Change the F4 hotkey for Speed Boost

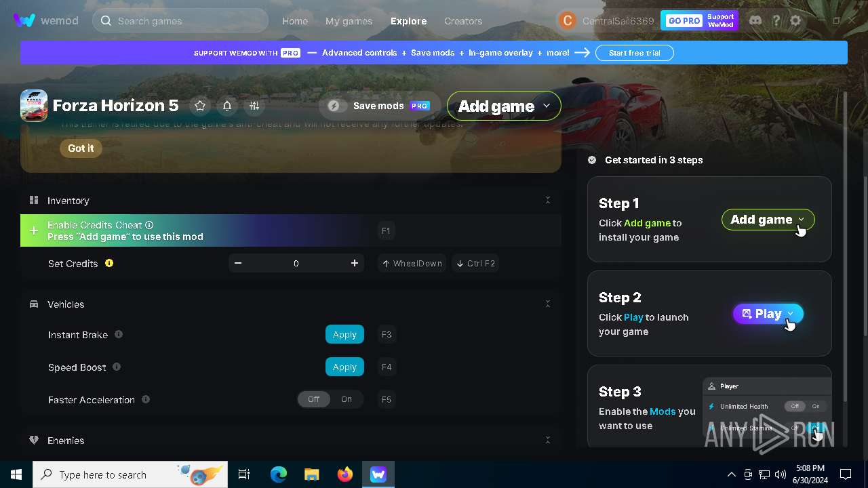point(387,367)
